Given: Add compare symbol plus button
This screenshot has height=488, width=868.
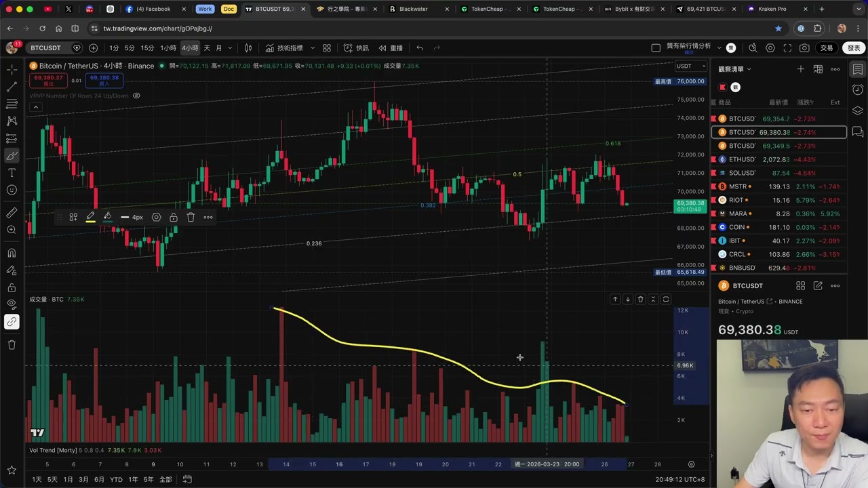Looking at the screenshot, I should (93, 48).
